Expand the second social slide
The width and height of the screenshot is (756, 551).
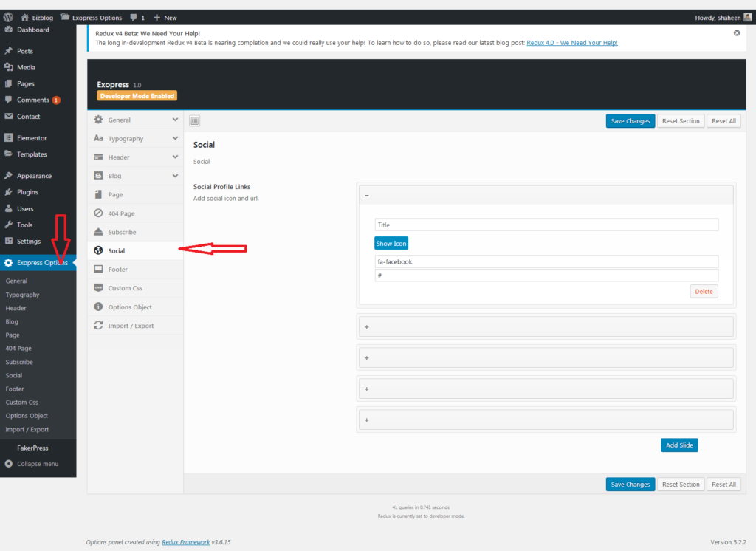click(367, 326)
